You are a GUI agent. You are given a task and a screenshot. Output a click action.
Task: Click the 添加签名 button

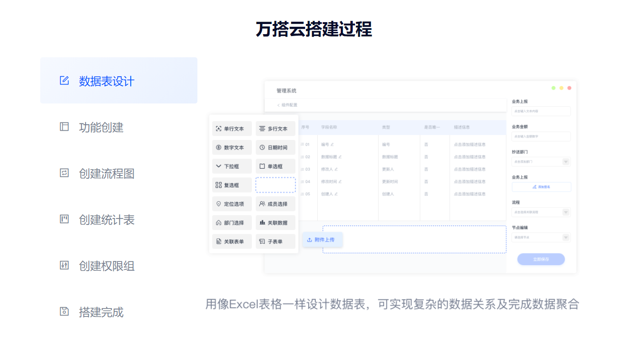(x=541, y=187)
